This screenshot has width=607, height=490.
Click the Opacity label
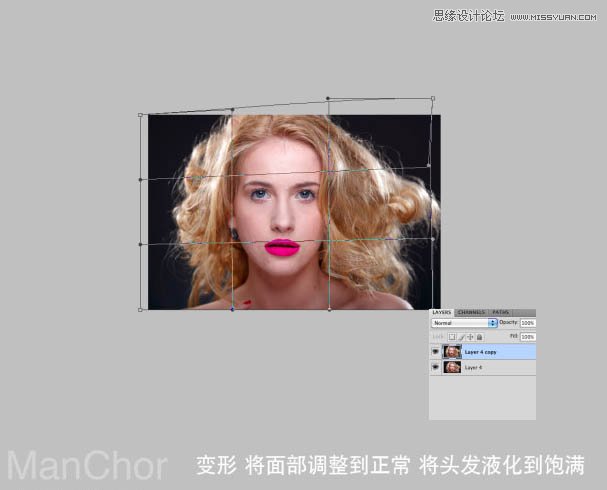(x=508, y=322)
